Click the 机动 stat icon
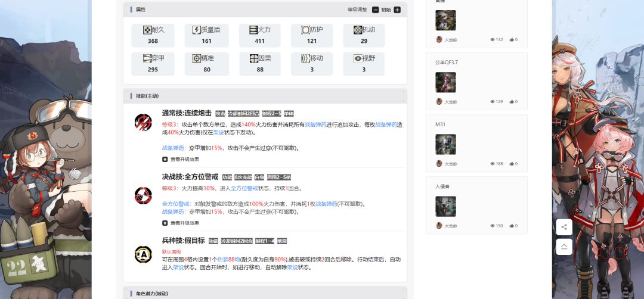Viewport: 644px width, 299px height. tap(358, 30)
